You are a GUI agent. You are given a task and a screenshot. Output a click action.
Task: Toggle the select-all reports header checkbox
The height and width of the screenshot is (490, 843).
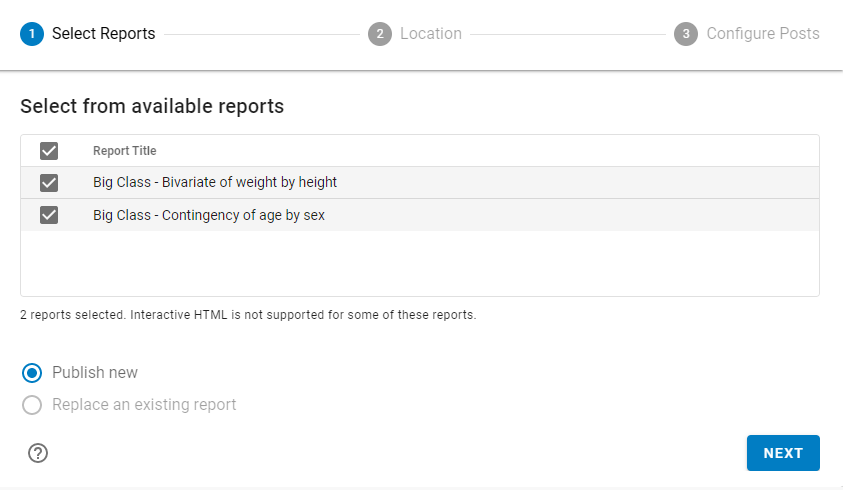tap(49, 151)
